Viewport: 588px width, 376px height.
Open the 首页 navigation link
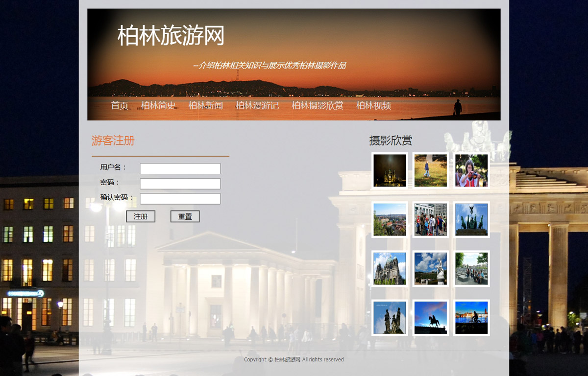tap(120, 105)
